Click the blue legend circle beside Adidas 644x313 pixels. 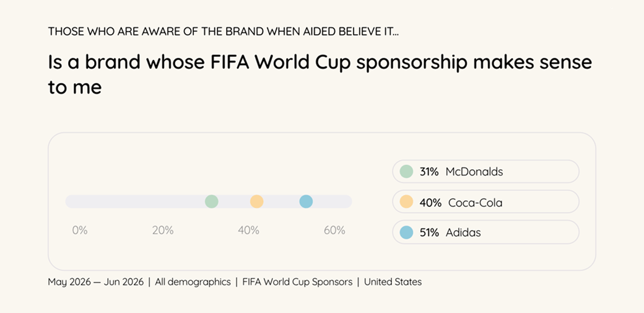pyautogui.click(x=406, y=232)
